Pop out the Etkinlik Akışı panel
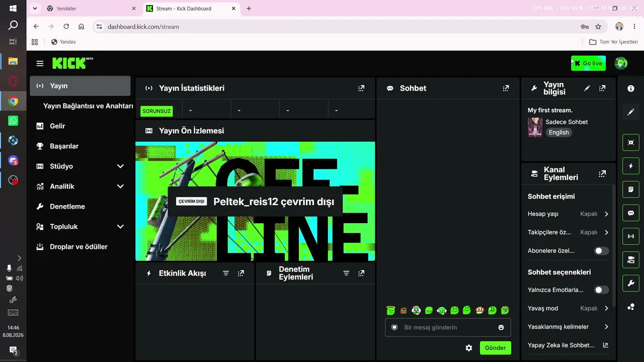Image resolution: width=644 pixels, height=362 pixels. point(241,273)
